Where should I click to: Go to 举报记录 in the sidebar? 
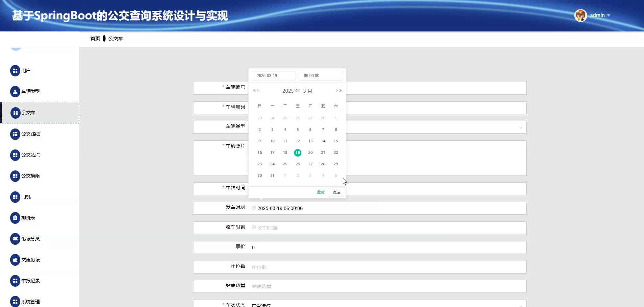tap(30, 281)
